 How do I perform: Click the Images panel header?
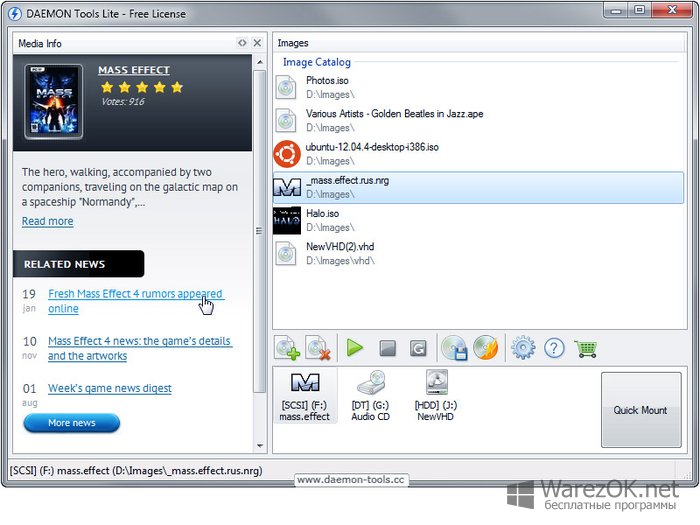tap(480, 43)
